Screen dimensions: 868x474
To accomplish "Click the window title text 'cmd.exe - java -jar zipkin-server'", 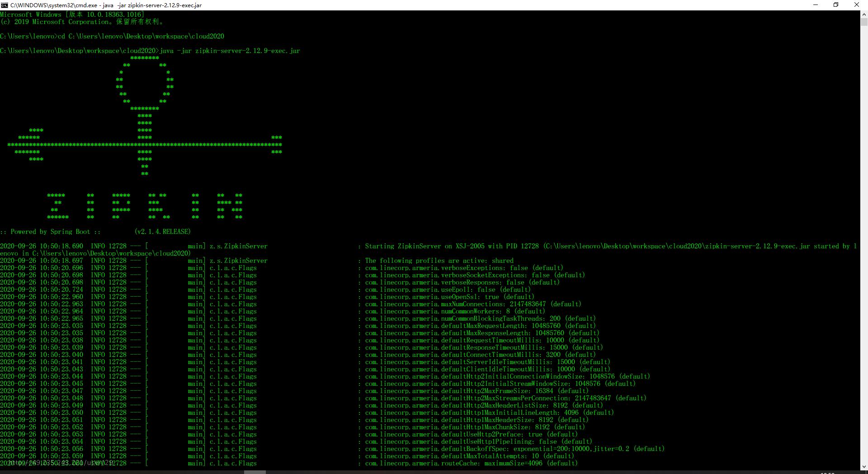I will tap(106, 5).
